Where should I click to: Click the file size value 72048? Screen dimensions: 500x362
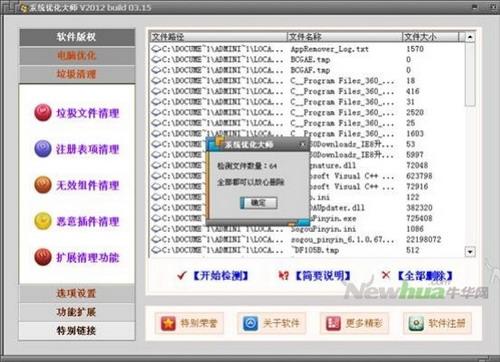(x=417, y=165)
